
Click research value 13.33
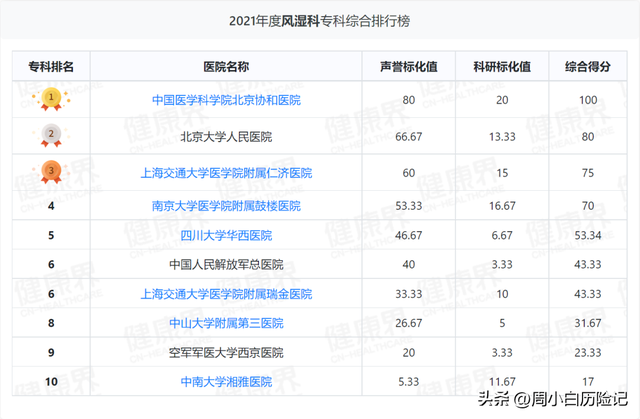pos(502,137)
